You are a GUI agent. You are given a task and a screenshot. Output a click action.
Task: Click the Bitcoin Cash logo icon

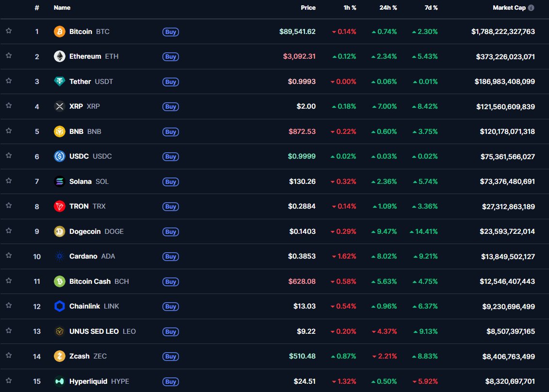point(60,281)
